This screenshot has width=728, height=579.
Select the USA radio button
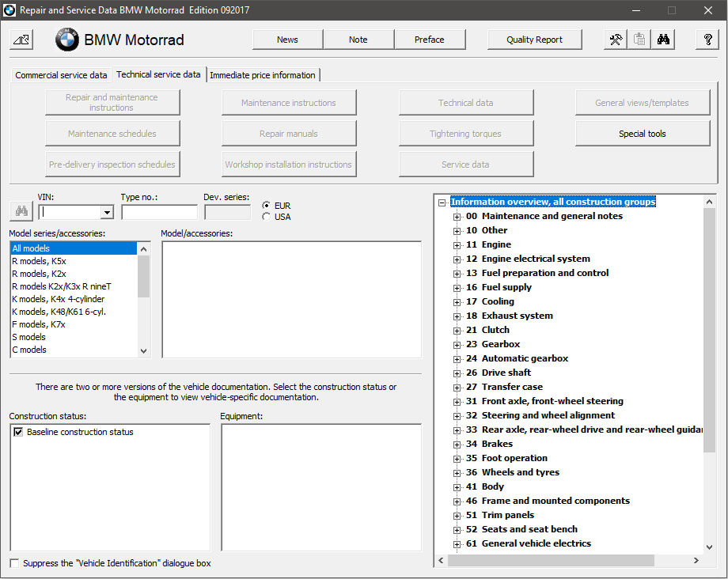pos(266,217)
